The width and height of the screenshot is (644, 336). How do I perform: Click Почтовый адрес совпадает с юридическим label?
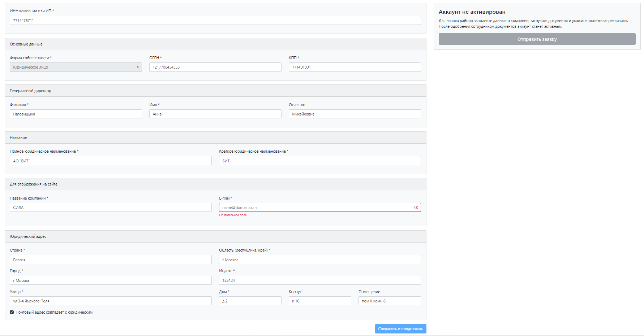coord(54,312)
